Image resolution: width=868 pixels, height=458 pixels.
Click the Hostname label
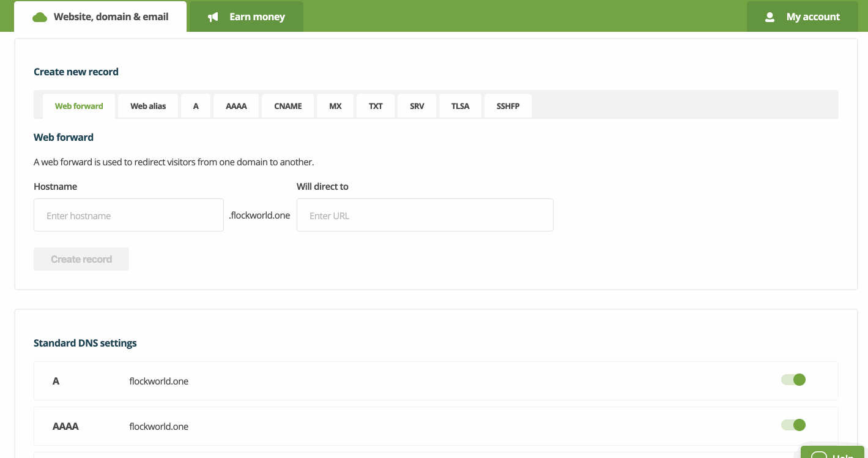pyautogui.click(x=55, y=186)
